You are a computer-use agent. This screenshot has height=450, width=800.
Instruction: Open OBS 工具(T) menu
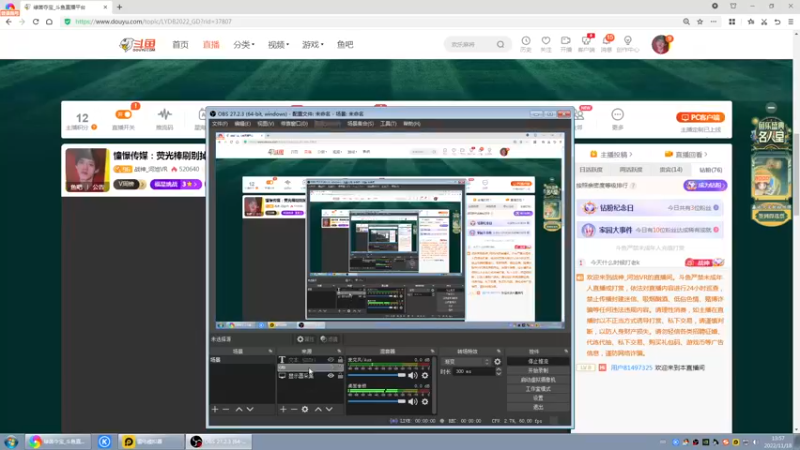388,123
